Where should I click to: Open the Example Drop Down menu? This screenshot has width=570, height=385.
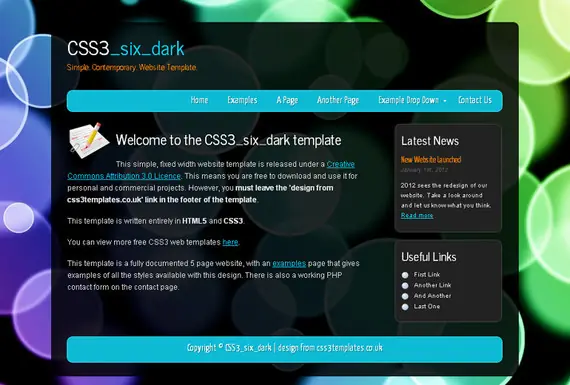click(x=409, y=100)
